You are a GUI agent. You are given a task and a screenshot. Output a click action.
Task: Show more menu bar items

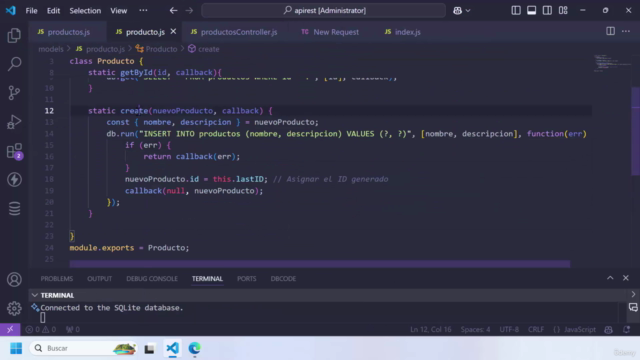(143, 11)
